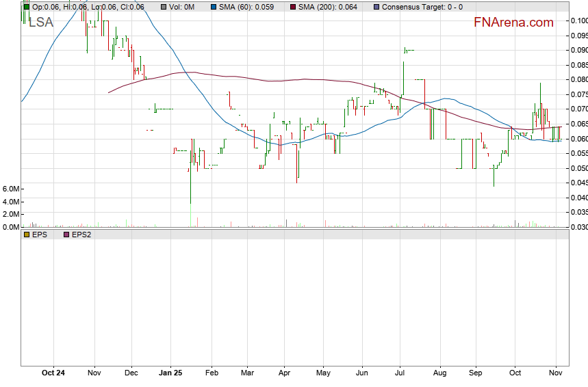The image size is (588, 387).
Task: Click the Jan 25 date axis label
Action: (170, 373)
